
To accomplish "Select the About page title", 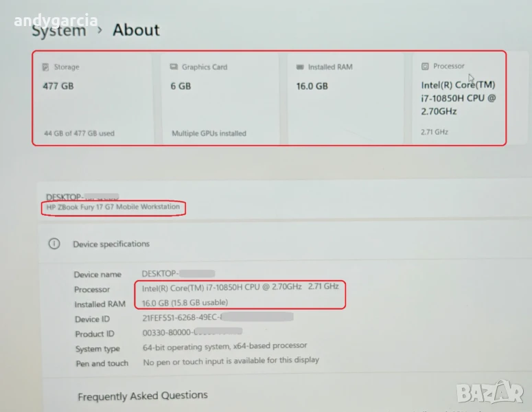I will (136, 30).
